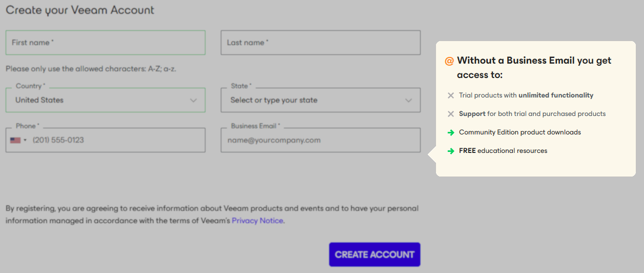Click the allowed characters hint text
644x273 pixels.
pos(91,69)
